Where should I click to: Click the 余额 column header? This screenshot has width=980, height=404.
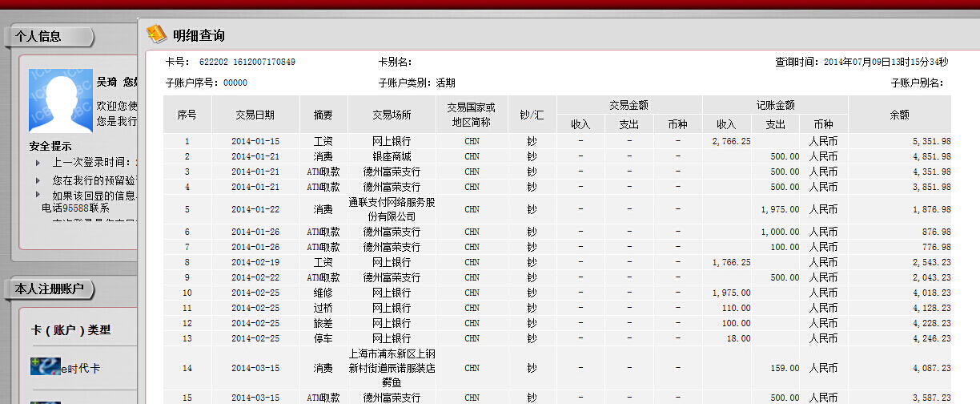point(900,115)
